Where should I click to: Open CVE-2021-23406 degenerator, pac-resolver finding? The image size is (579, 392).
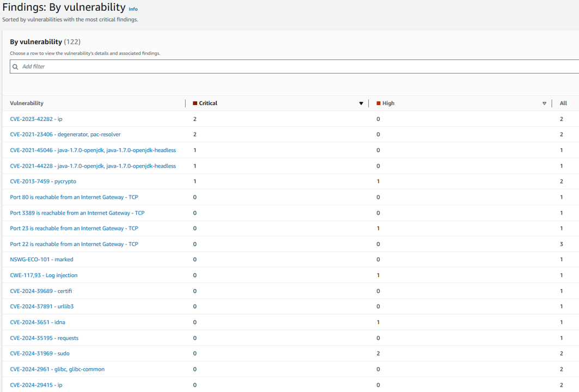[x=65, y=134]
